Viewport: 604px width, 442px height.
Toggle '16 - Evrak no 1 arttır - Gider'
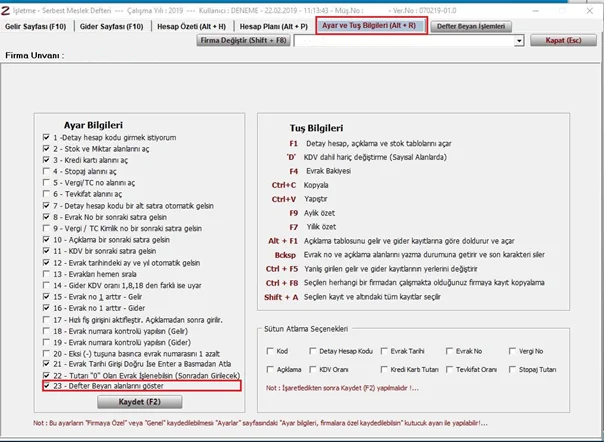tap(46, 308)
